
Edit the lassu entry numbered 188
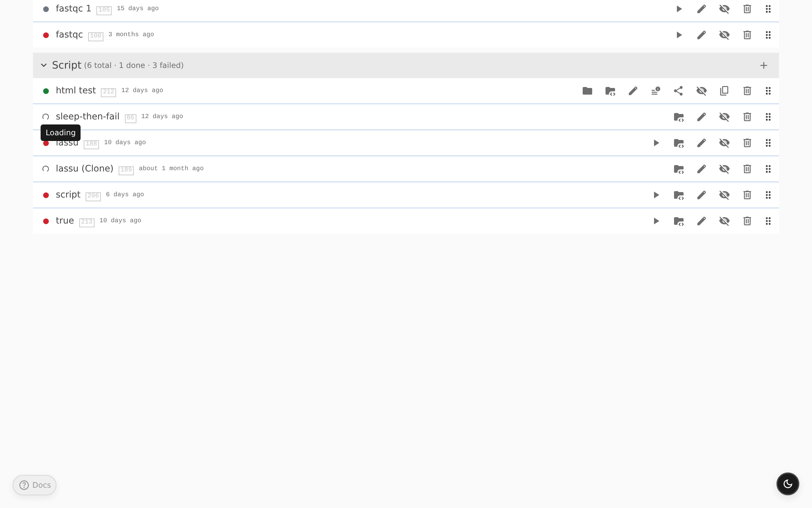(702, 143)
